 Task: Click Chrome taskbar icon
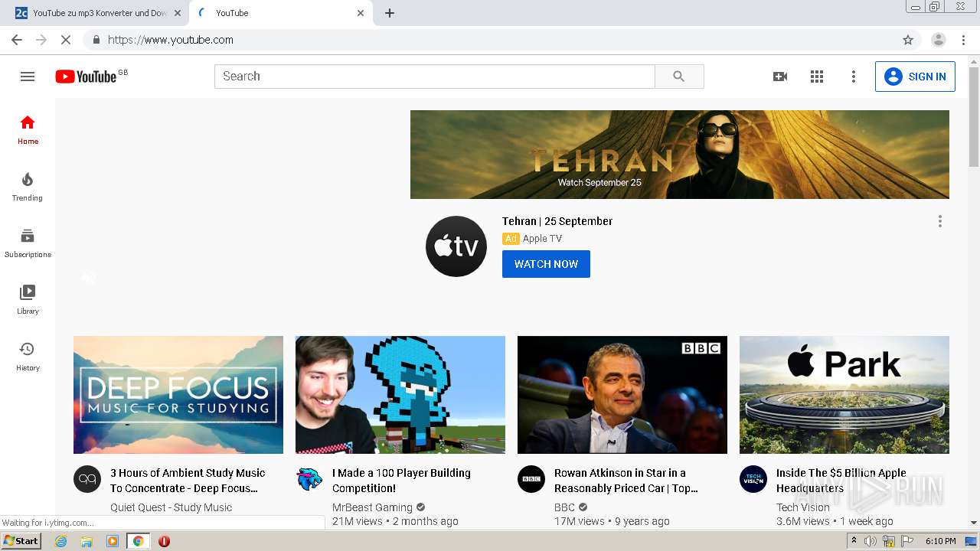[139, 541]
